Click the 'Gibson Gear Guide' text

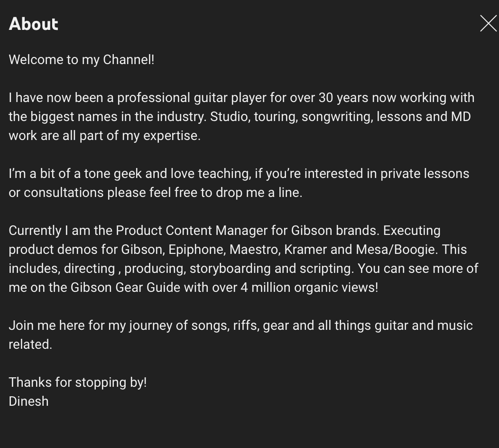coord(125,288)
